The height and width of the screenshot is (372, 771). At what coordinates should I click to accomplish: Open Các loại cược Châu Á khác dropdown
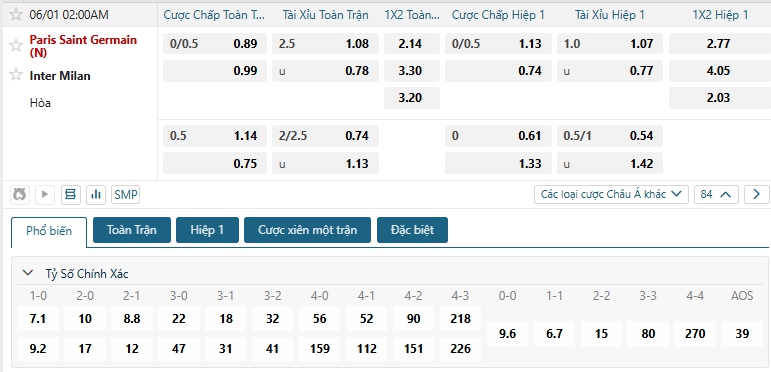(611, 195)
